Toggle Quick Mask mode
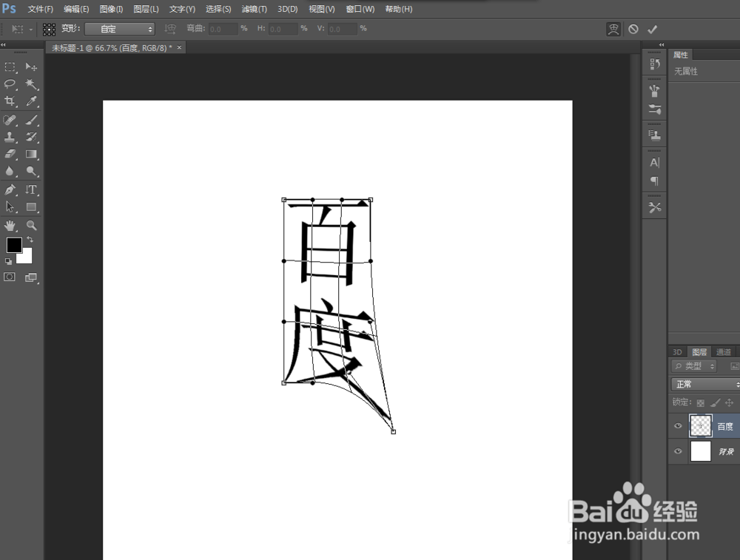This screenshot has height=560, width=740. click(x=10, y=277)
